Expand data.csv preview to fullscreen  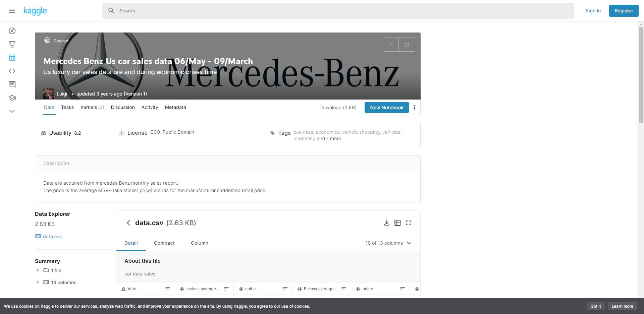pos(408,223)
